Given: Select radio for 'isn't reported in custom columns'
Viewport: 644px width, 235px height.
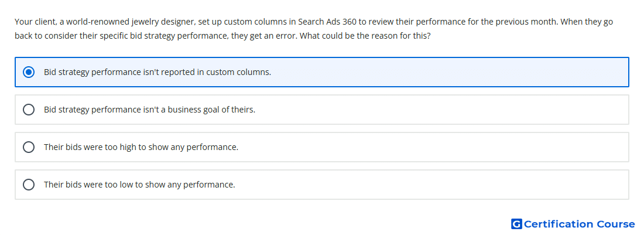Looking at the screenshot, I should (29, 72).
